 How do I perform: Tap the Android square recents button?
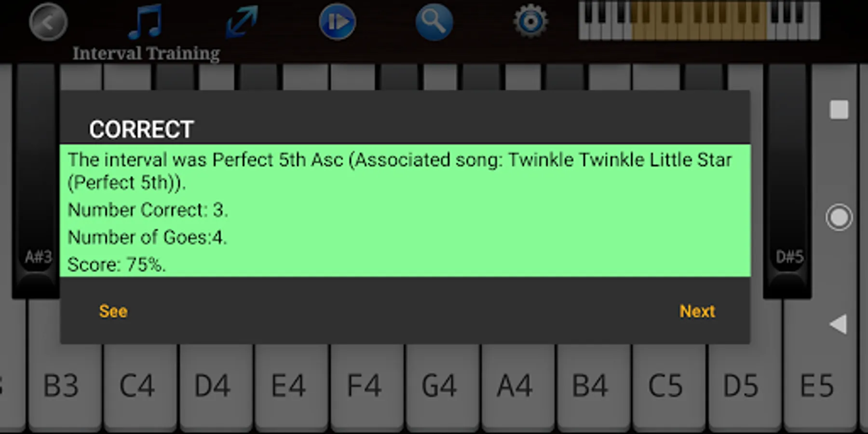click(x=839, y=110)
